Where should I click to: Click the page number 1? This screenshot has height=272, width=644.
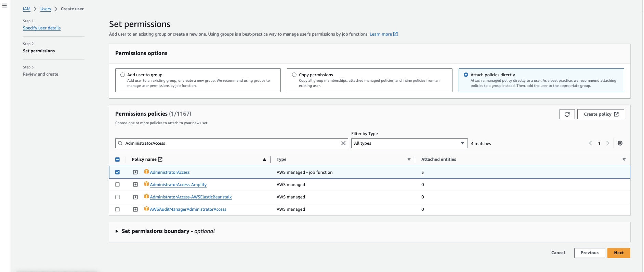(599, 143)
